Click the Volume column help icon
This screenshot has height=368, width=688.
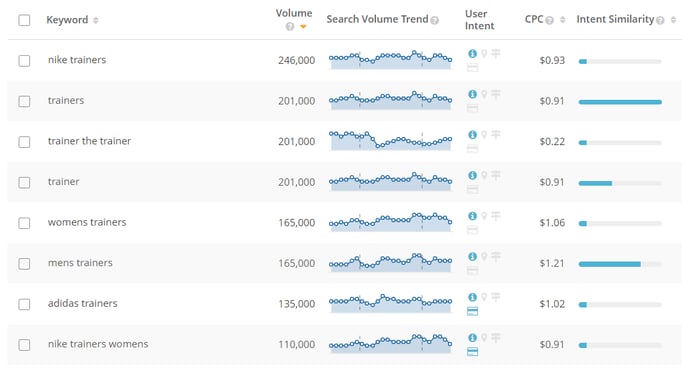(290, 27)
